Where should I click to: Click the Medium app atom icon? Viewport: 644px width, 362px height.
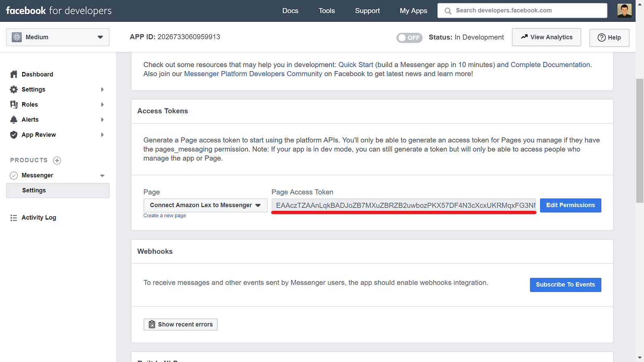tap(17, 37)
